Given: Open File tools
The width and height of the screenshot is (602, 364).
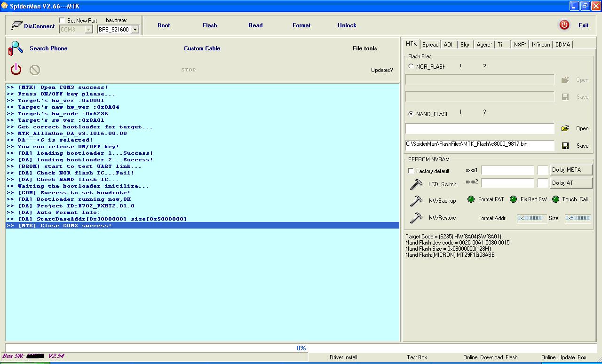Looking at the screenshot, I should 365,48.
